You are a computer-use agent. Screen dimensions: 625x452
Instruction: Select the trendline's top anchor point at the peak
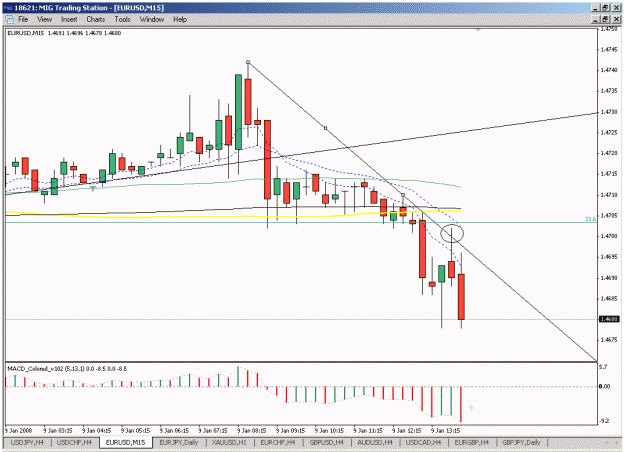click(248, 62)
